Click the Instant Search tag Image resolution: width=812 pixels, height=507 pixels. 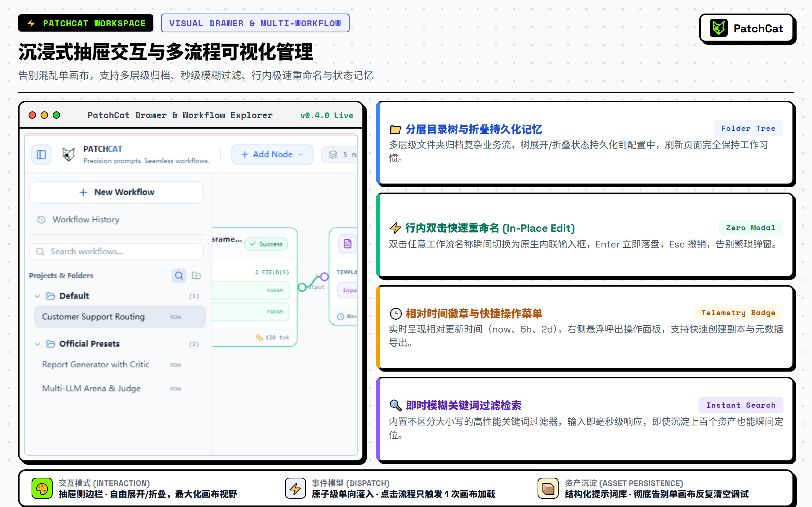tap(741, 405)
